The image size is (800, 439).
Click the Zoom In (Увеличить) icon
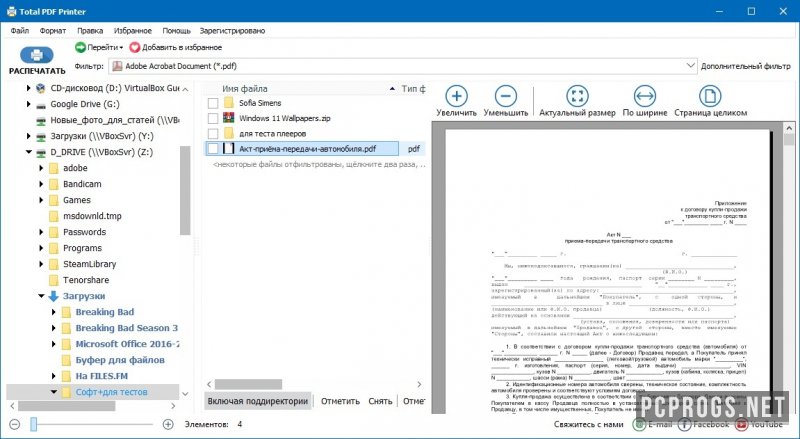coord(456,96)
